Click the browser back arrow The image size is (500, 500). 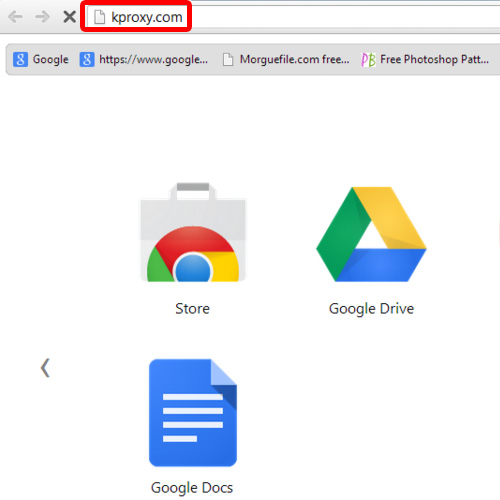point(15,17)
